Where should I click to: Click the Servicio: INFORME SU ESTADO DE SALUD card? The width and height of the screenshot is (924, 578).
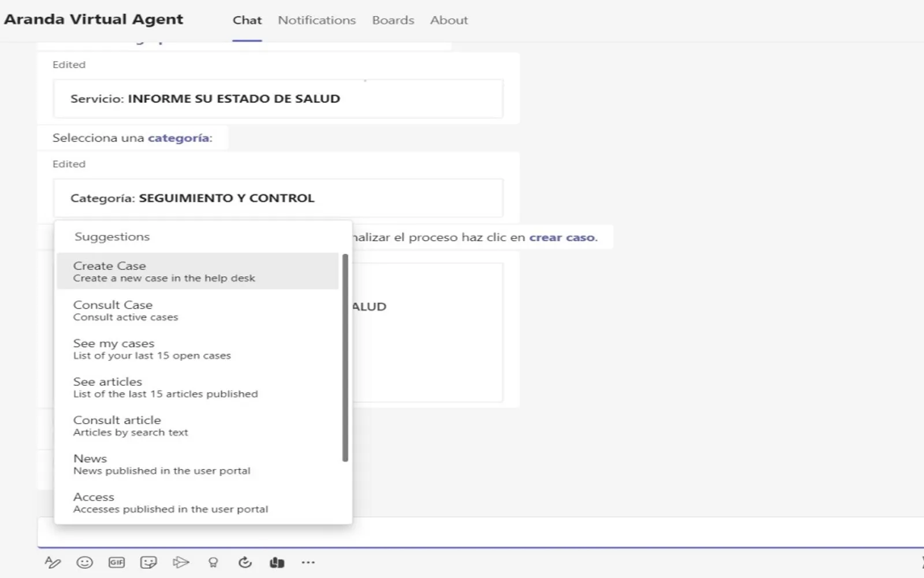coord(278,99)
